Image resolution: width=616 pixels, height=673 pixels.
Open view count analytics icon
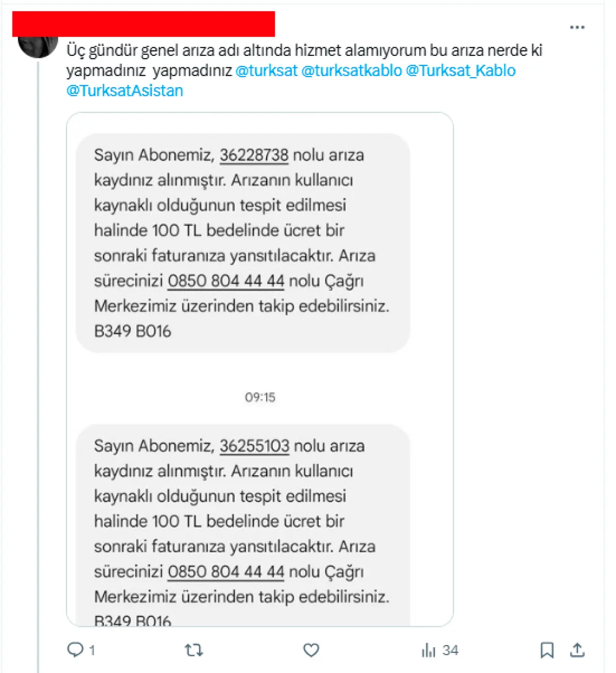428,650
